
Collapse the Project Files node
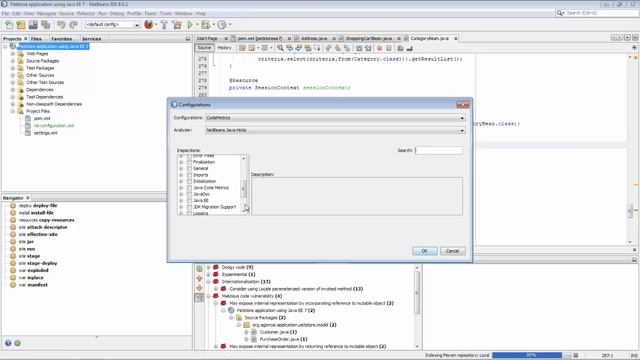13,111
